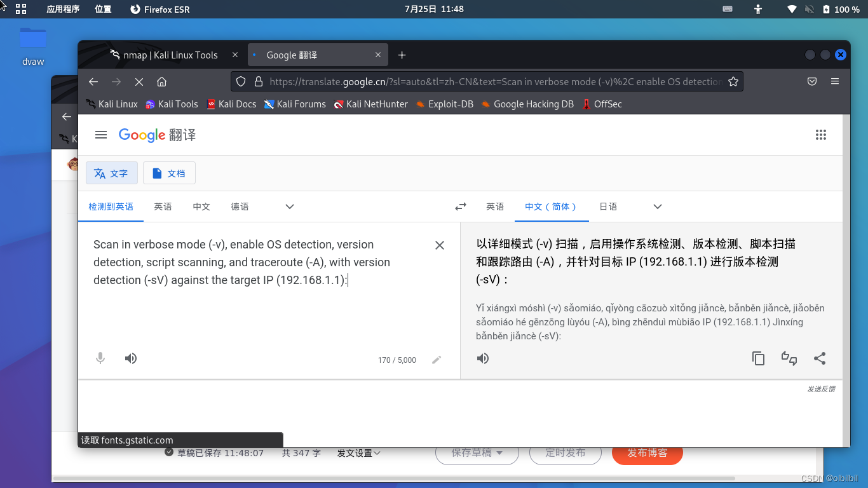Open OffSec bookmark
This screenshot has width=868, height=488.
click(602, 104)
